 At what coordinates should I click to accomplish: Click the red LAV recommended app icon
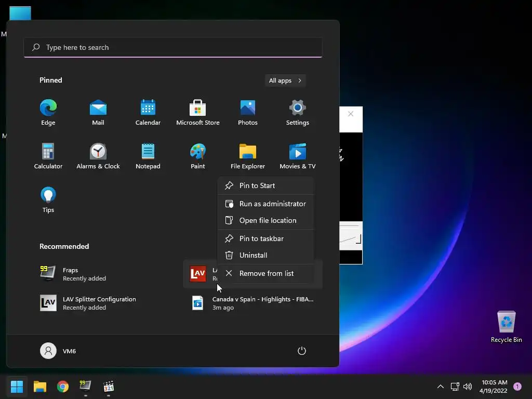click(198, 274)
